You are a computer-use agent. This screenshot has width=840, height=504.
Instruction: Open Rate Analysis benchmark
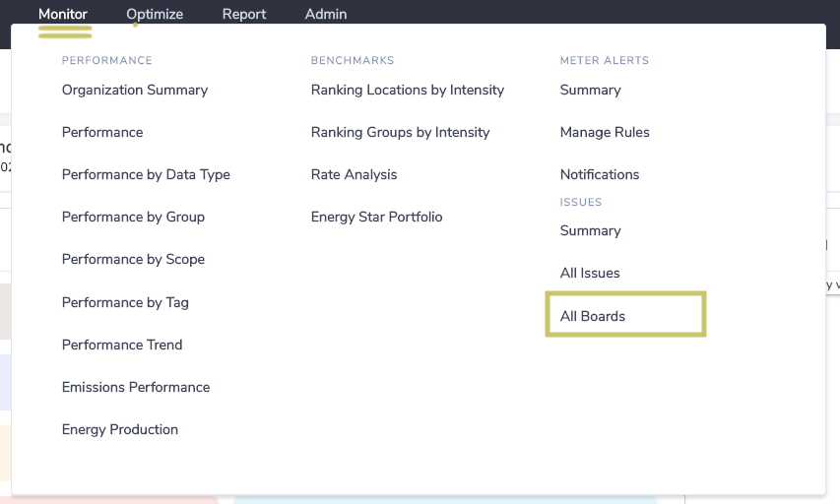355,174
